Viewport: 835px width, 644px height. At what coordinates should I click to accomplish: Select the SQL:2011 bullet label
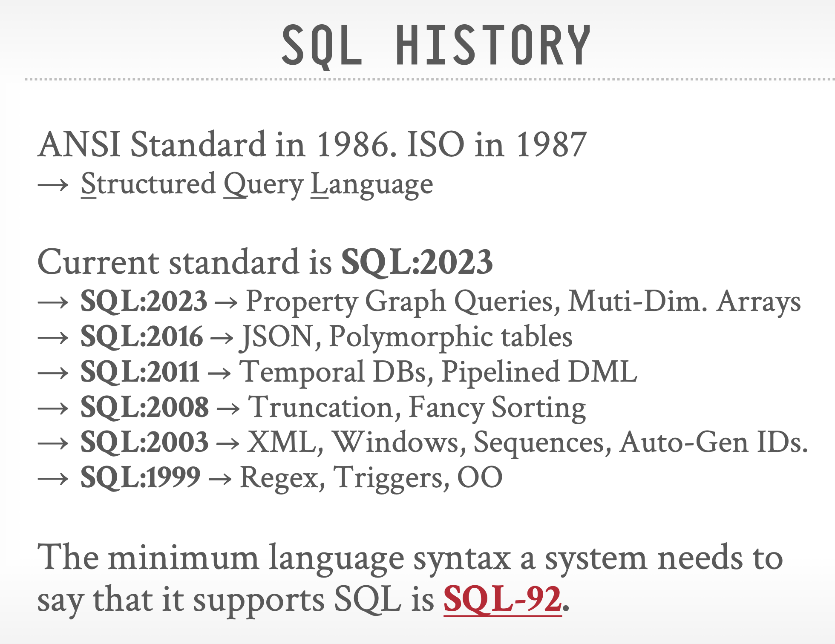140,372
